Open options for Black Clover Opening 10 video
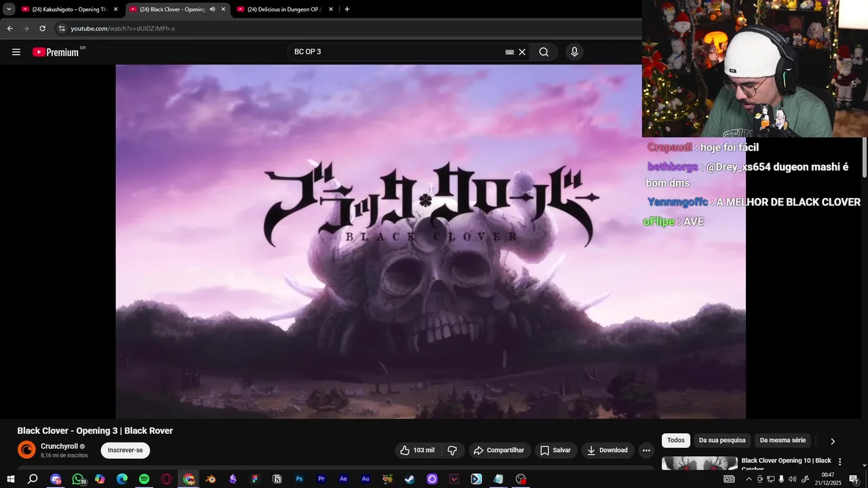 coord(840,462)
